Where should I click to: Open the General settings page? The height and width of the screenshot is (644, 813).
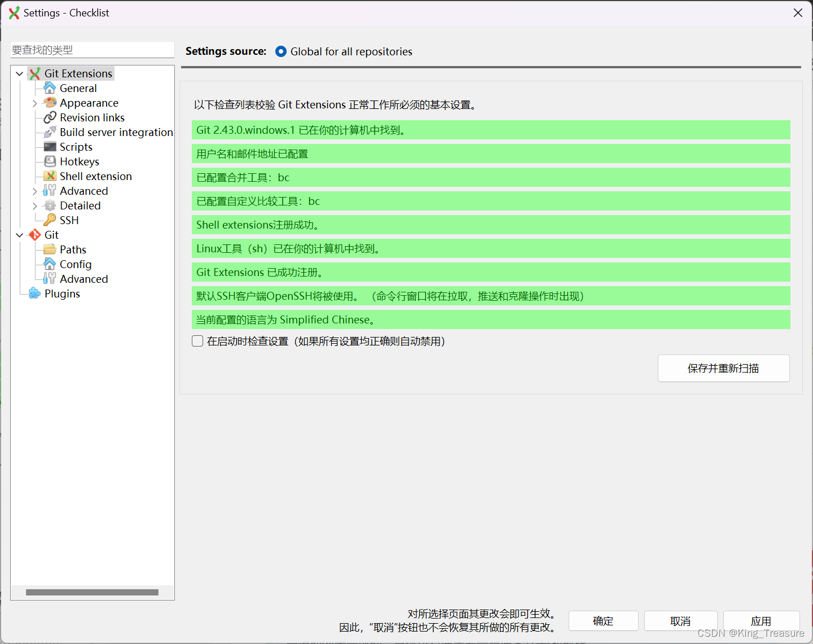(78, 88)
